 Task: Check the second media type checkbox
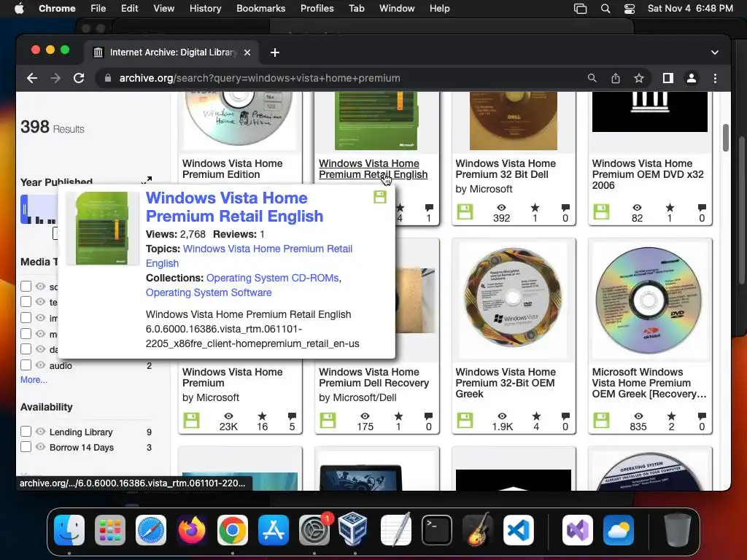(x=26, y=302)
